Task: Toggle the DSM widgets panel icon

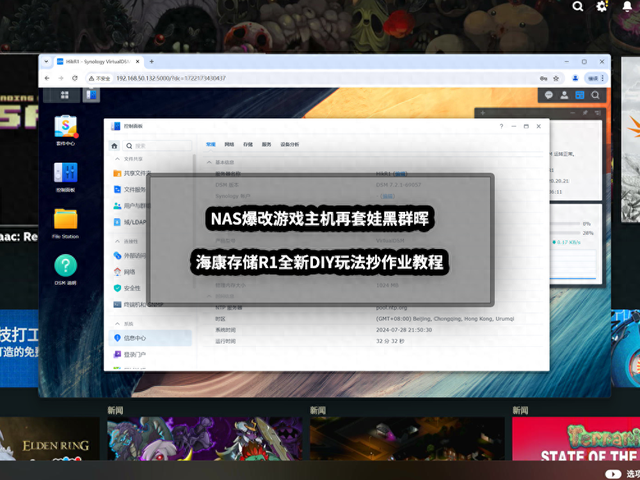Action: (580, 95)
